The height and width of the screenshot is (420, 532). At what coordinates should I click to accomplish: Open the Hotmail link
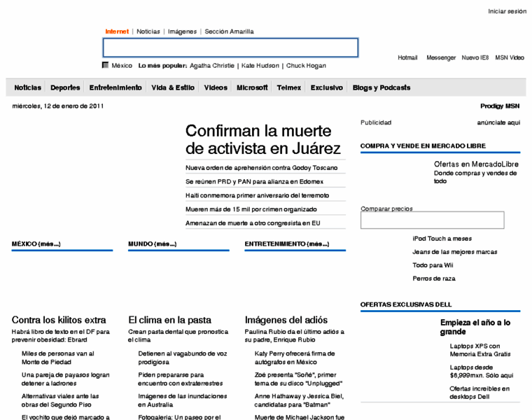(407, 57)
